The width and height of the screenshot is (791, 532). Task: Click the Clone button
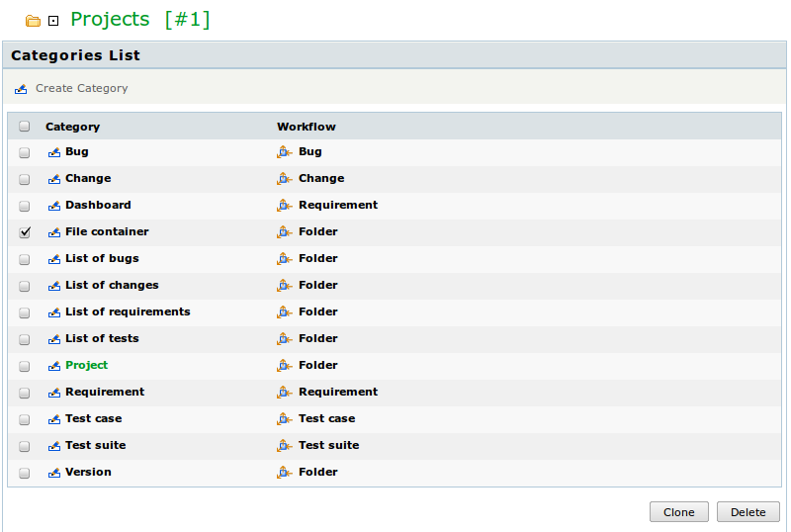click(x=679, y=512)
